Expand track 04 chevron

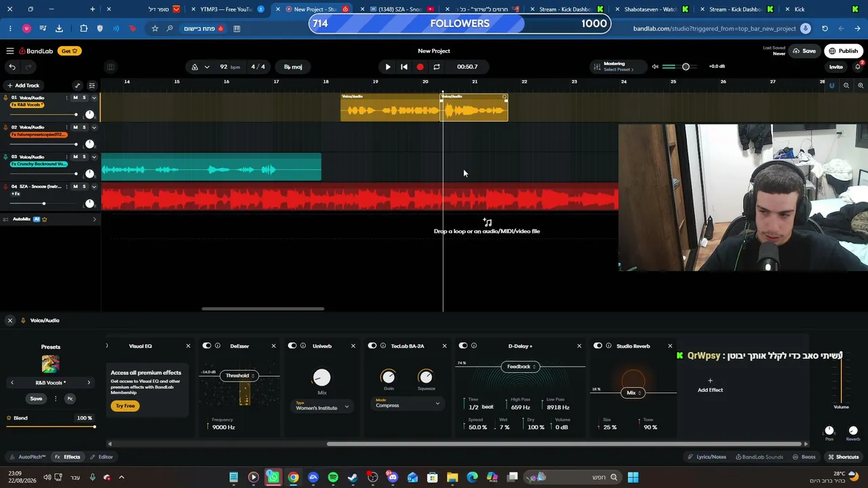[x=94, y=186]
